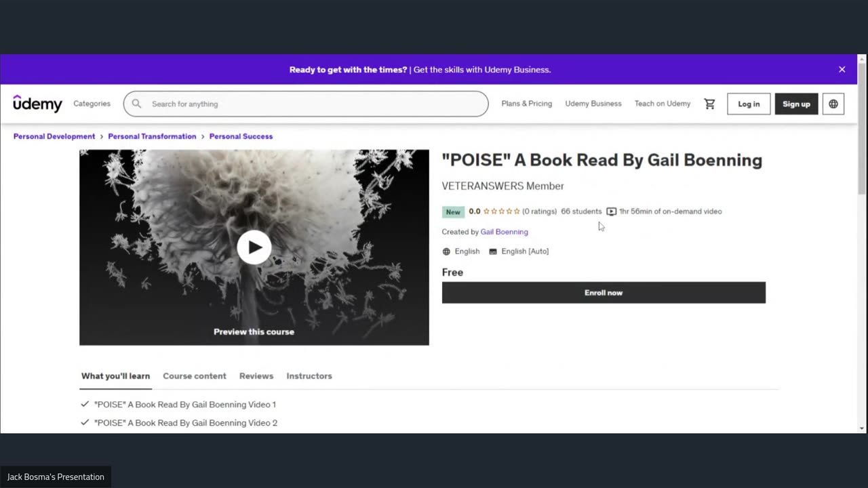Open the language selector globe
Screen dimensions: 868x488
(833, 104)
